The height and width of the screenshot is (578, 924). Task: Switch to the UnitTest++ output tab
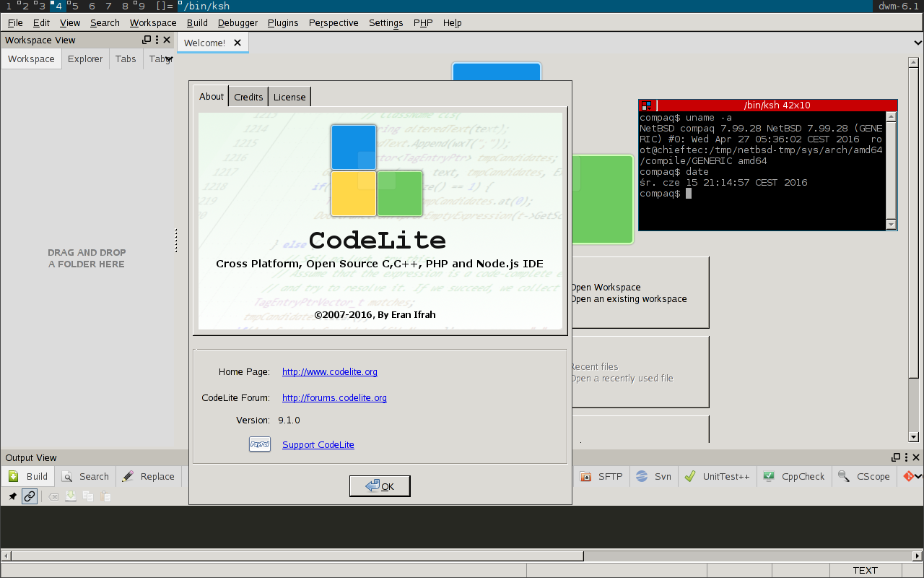click(x=717, y=476)
